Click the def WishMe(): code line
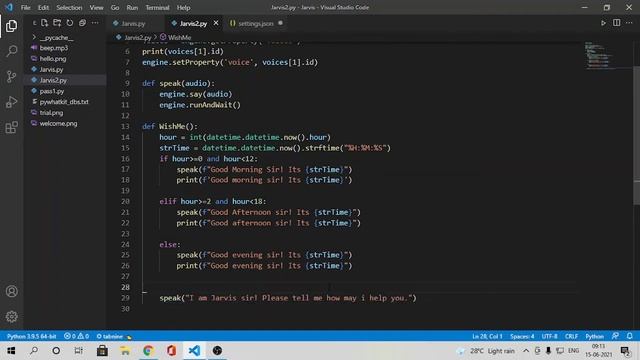 170,127
